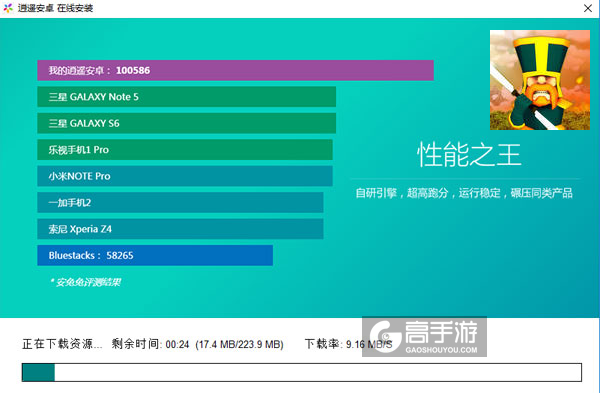Click the 逍遥安卓 logo icon in the title bar
Viewport: 600px width, 393px height.
8,8
